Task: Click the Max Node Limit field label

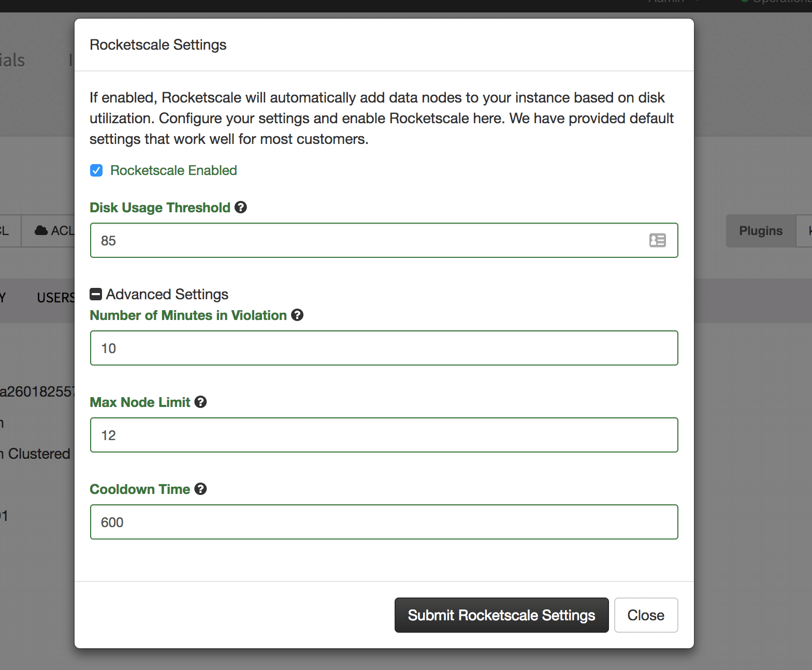Action: pos(140,402)
